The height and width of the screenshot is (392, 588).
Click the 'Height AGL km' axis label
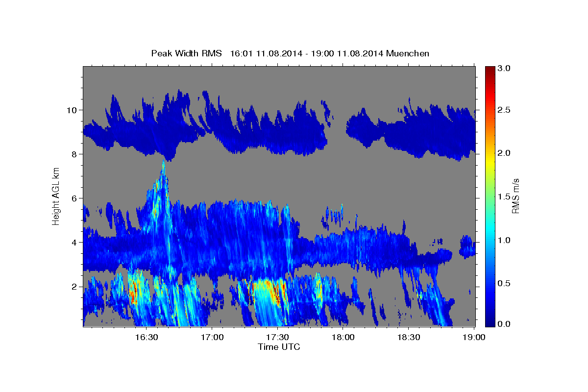(56, 196)
